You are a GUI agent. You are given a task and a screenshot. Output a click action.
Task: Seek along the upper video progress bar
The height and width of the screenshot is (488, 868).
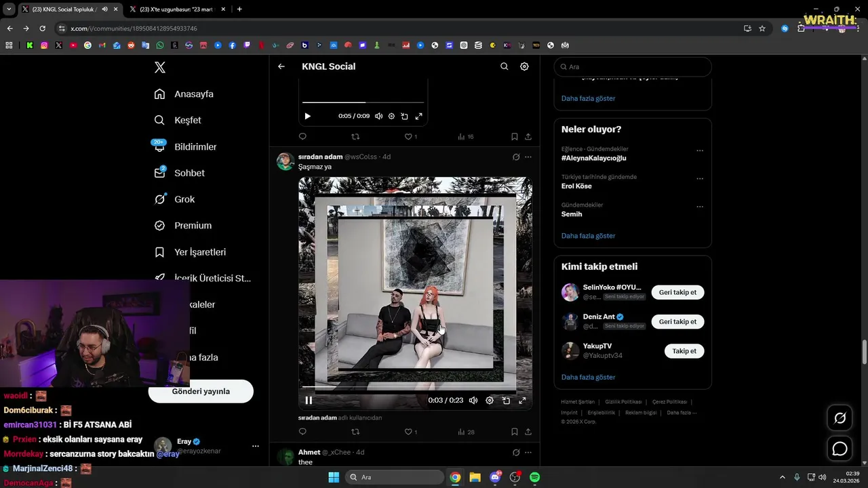click(x=363, y=103)
